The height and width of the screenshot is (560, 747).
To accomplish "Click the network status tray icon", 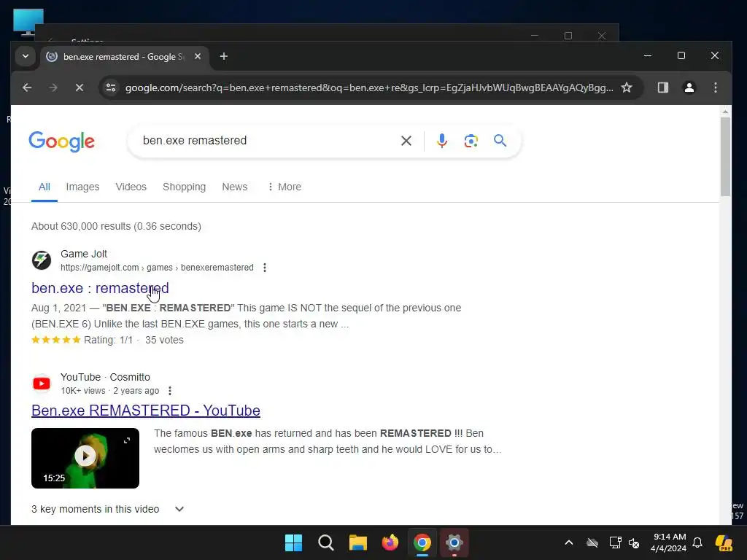I will tap(615, 542).
